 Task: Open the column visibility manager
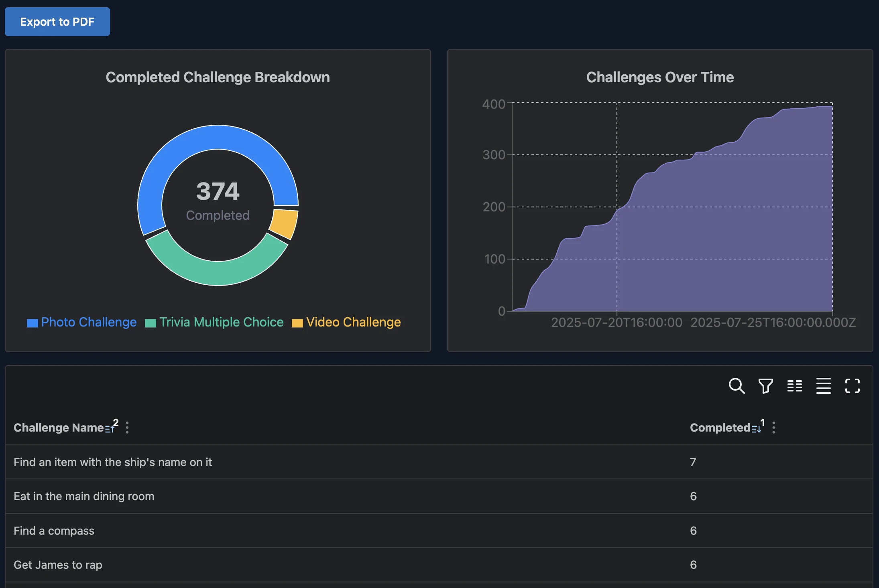[x=794, y=386]
